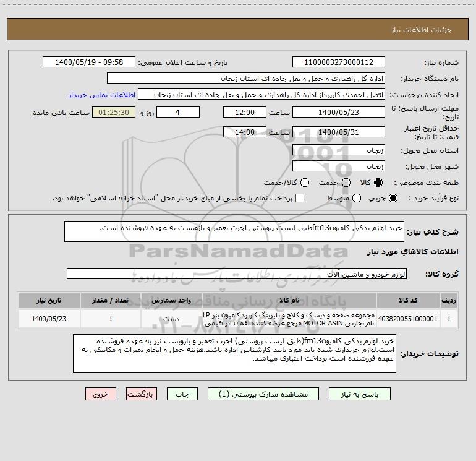Click the price validity time 14:00
The height and width of the screenshot is (461, 476).
(x=245, y=132)
